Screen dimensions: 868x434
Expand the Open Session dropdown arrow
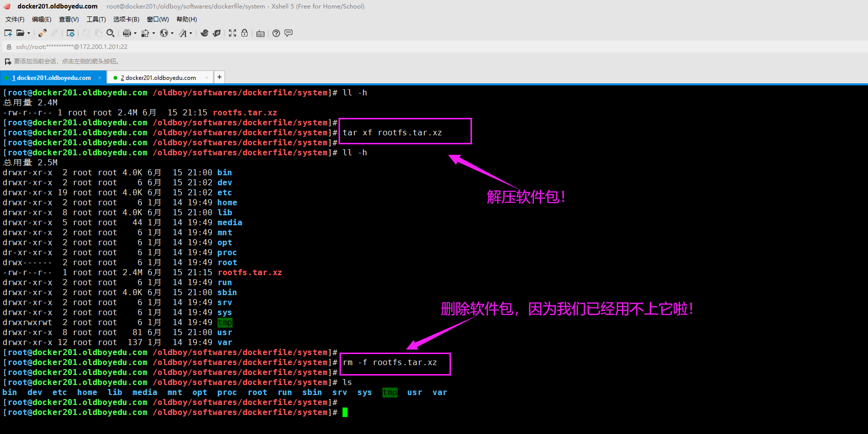click(x=28, y=33)
